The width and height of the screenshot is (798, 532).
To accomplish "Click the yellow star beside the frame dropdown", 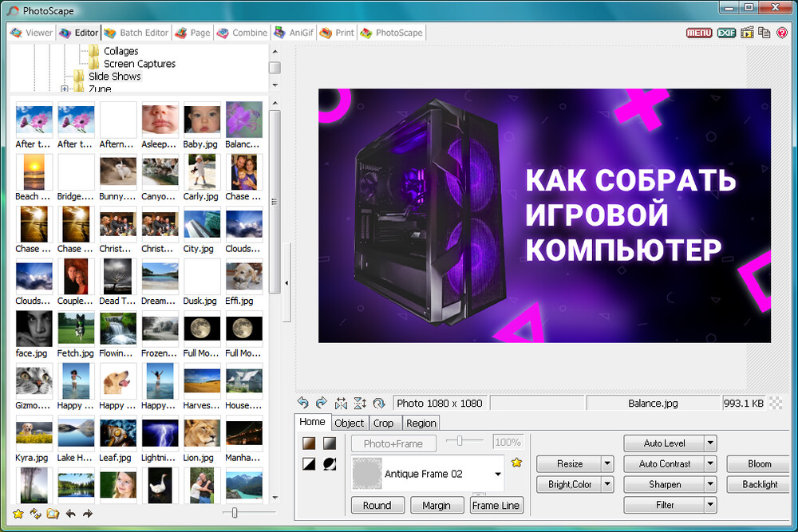I will point(516,463).
